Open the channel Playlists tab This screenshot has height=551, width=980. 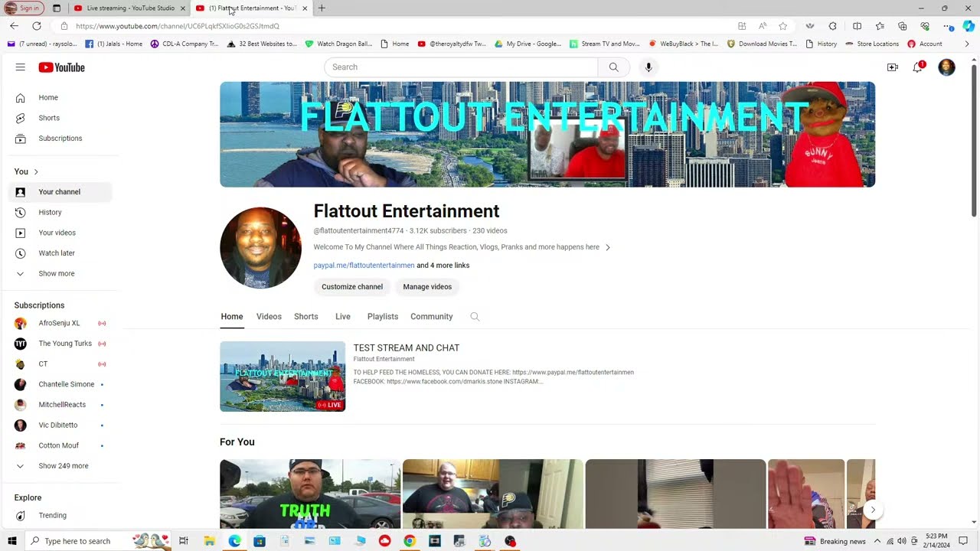tap(383, 317)
